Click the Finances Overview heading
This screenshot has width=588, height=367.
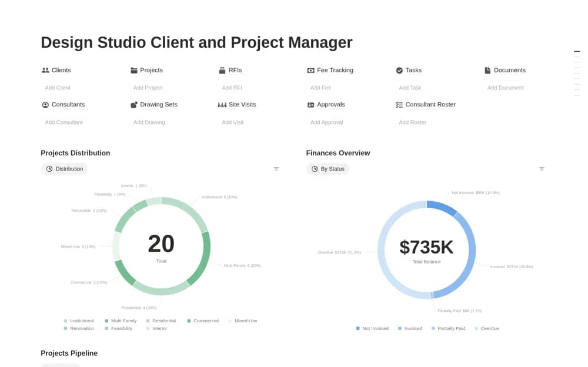click(x=338, y=153)
